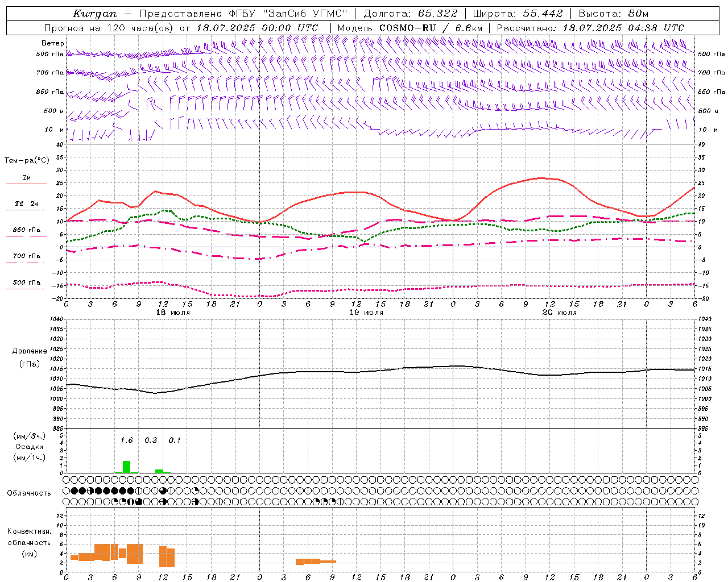Click the Осадки panel label

(x=29, y=447)
